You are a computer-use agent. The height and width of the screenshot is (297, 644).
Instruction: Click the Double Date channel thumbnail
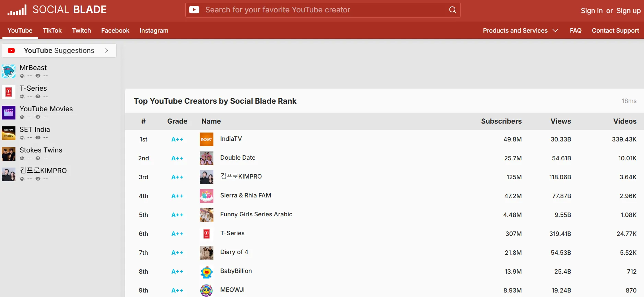(x=207, y=158)
